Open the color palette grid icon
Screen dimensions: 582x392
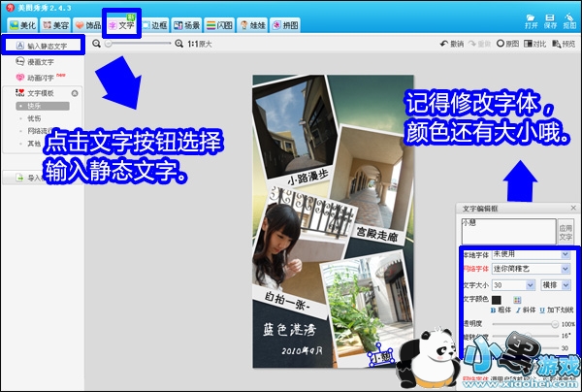pyautogui.click(x=517, y=300)
